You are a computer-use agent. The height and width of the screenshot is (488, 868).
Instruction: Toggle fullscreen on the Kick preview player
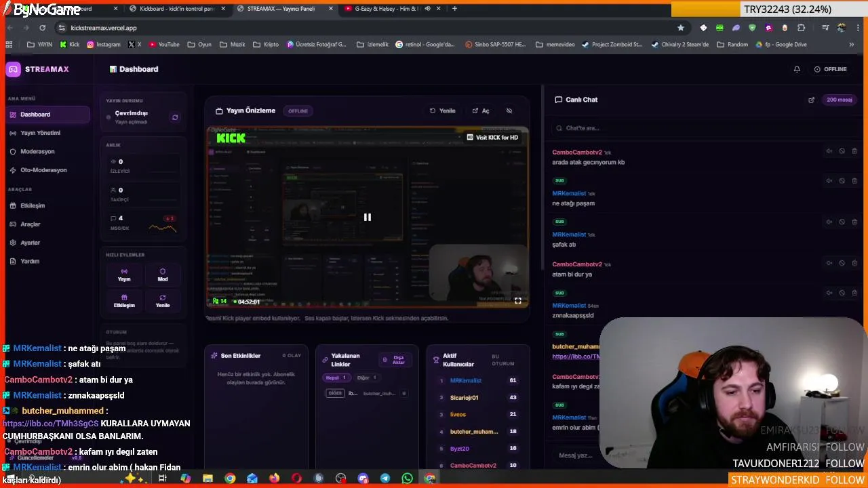point(518,301)
